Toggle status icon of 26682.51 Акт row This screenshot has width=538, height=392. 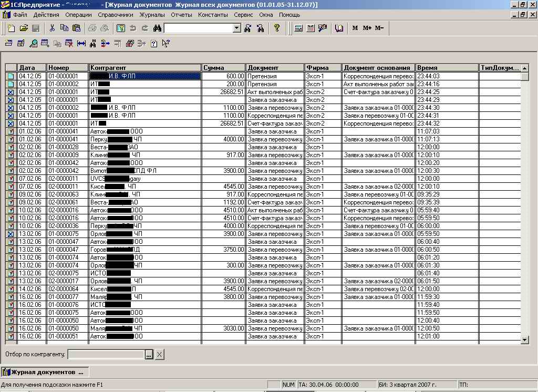coord(11,92)
